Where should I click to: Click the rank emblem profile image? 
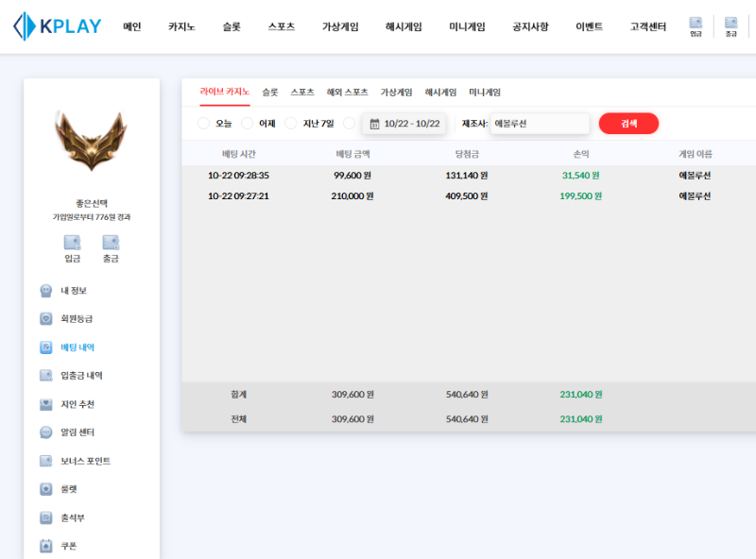[x=92, y=142]
